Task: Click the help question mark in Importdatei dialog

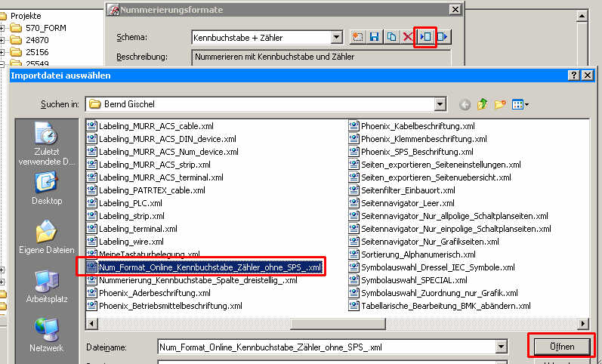Action: (x=573, y=76)
